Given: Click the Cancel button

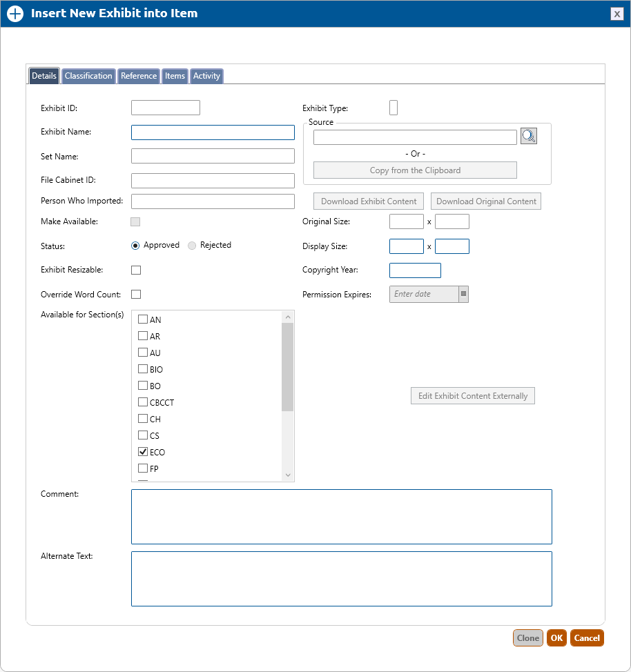Looking at the screenshot, I should pyautogui.click(x=587, y=638).
